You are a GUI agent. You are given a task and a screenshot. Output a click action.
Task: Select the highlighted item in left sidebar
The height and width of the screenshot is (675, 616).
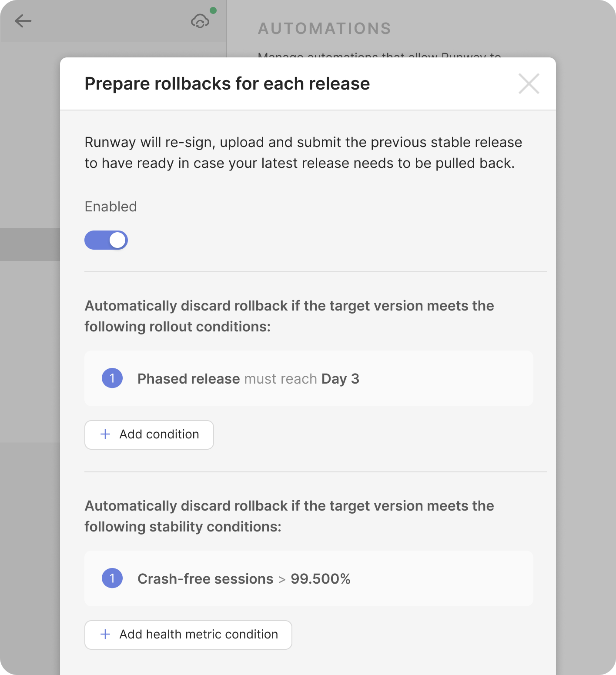point(30,244)
